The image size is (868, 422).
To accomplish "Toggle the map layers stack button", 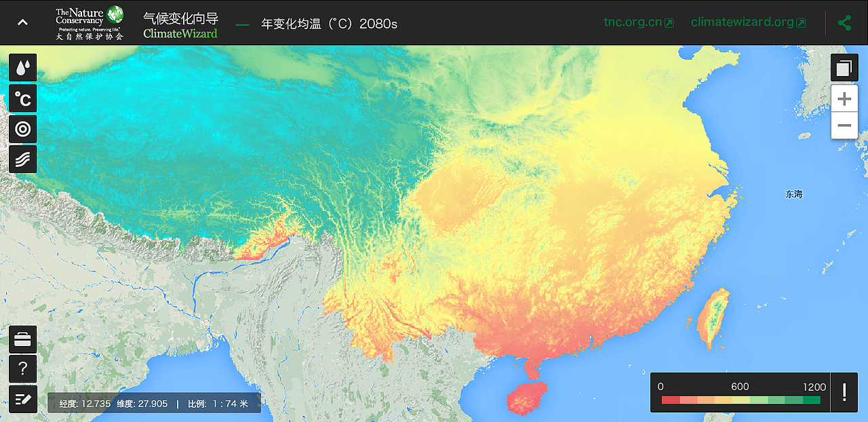I will point(844,68).
